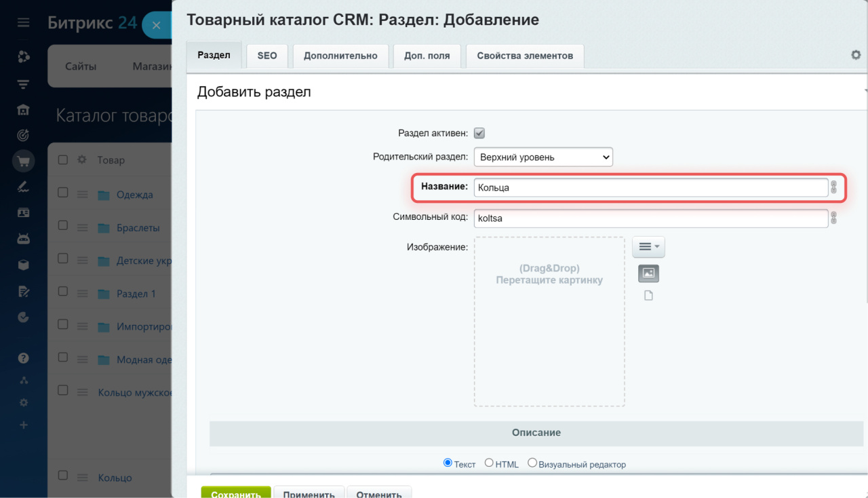Open the image menu dropdown button
Screen dimensions: 868x498
coord(648,247)
